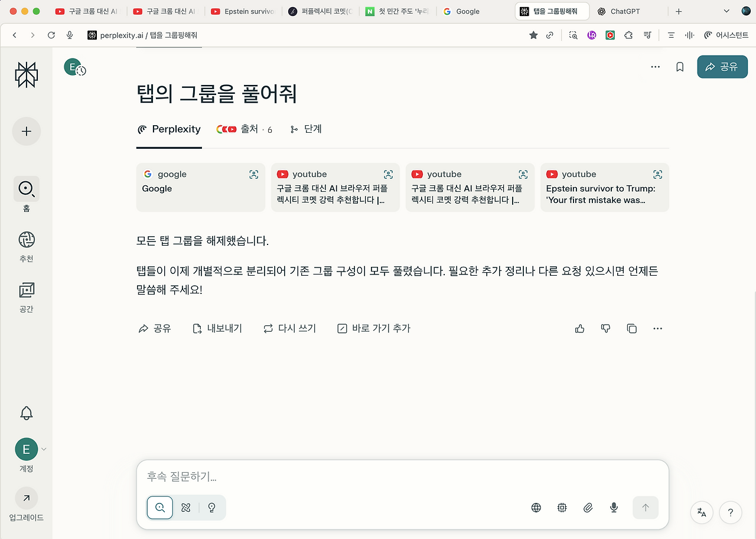This screenshot has height=539, width=756.
Task: Click the three-line icon in the toolbar
Action: (x=671, y=35)
